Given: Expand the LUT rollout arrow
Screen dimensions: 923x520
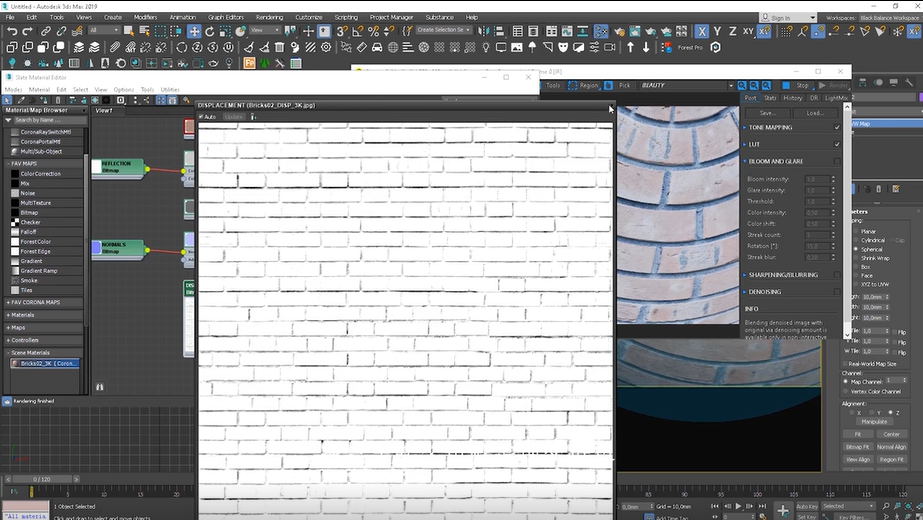Looking at the screenshot, I should pyautogui.click(x=745, y=144).
